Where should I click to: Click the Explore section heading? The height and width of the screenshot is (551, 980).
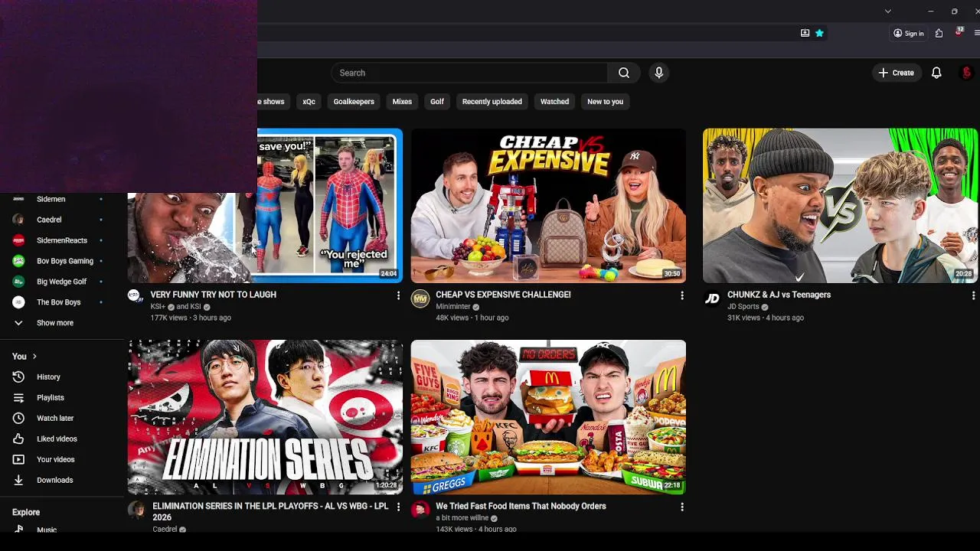click(26, 512)
